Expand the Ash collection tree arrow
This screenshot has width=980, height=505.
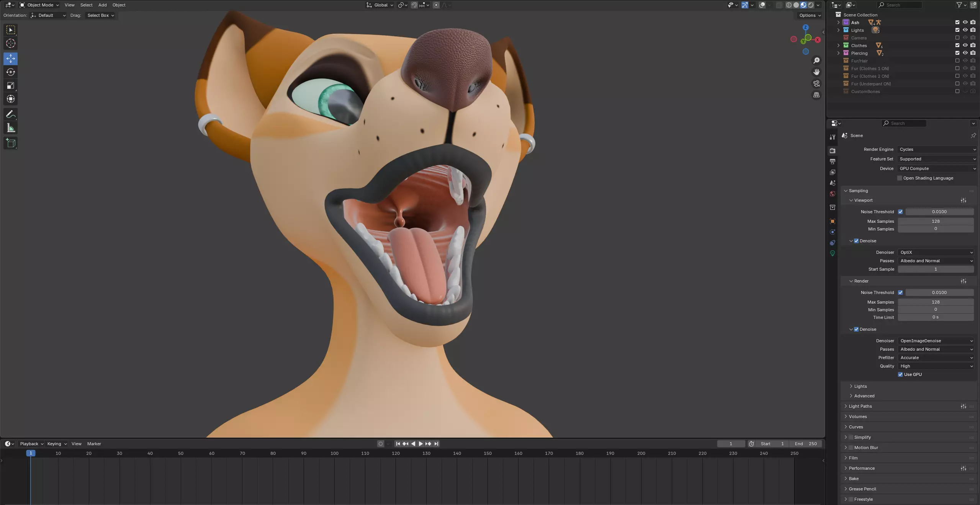click(838, 22)
